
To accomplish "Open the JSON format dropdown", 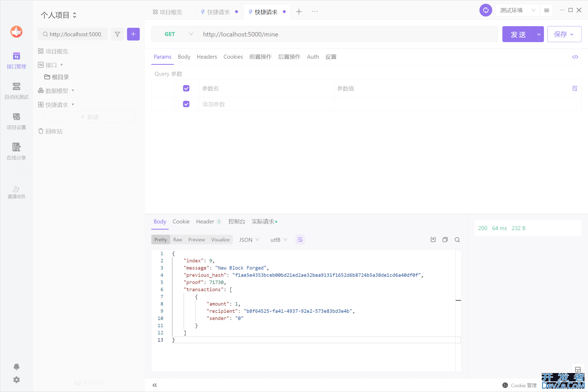I will (249, 240).
